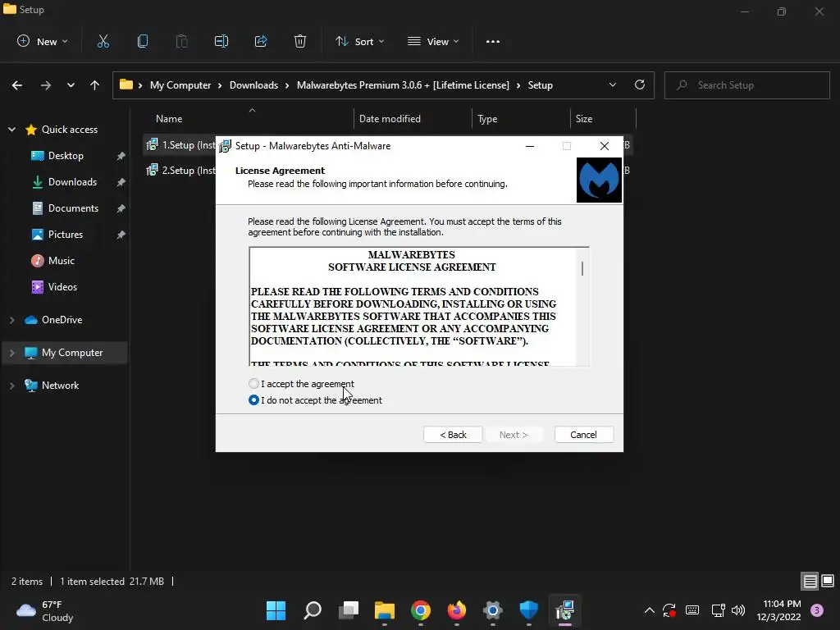Click the Malwarebytes logo in setup dialog
The height and width of the screenshot is (630, 840).
point(599,180)
